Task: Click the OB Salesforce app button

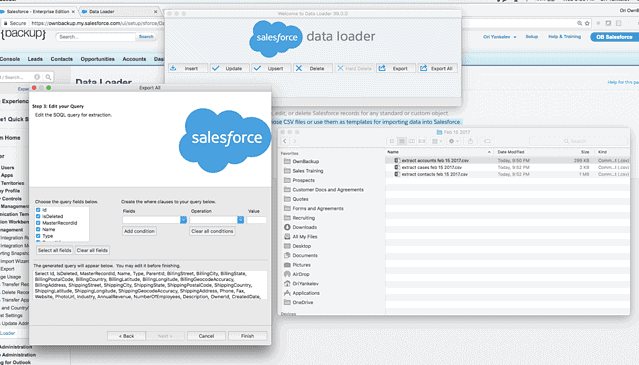Action: [614, 37]
